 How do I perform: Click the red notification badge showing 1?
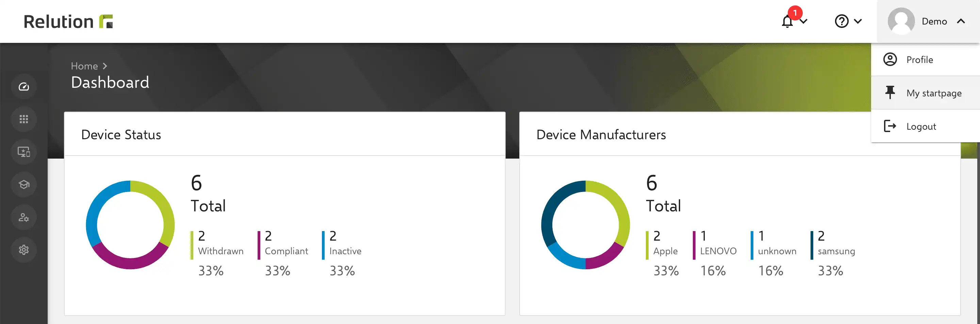795,13
